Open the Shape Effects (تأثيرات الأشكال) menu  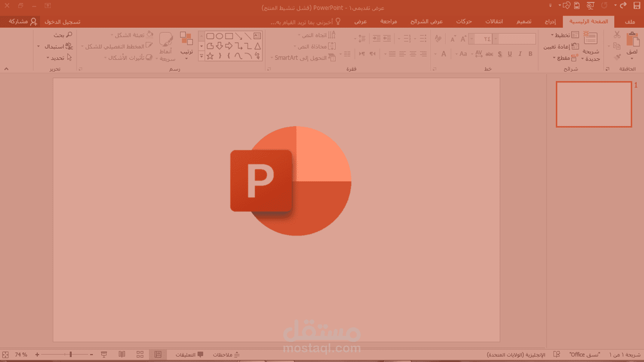(129, 57)
